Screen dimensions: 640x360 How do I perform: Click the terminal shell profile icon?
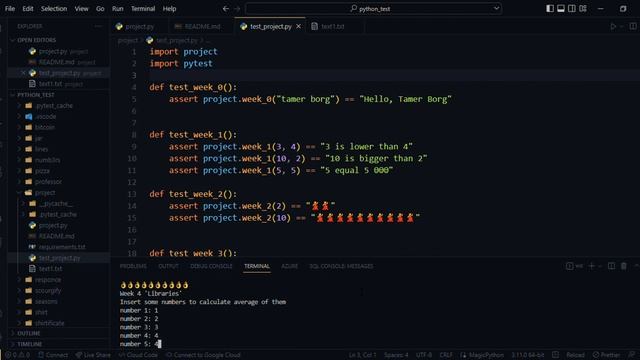(x=569, y=266)
